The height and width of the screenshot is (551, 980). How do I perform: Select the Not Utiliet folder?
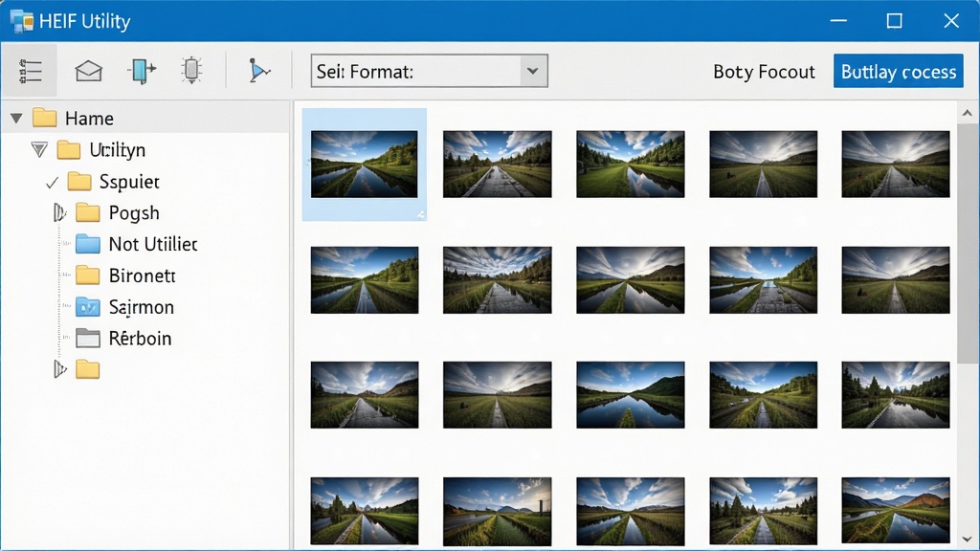[152, 244]
